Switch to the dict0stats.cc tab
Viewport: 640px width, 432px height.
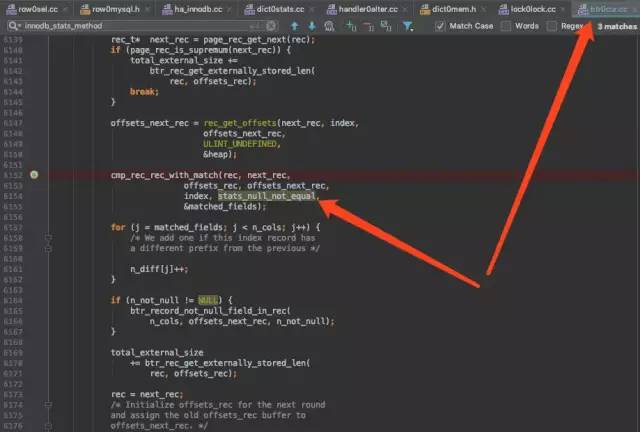(x=280, y=9)
